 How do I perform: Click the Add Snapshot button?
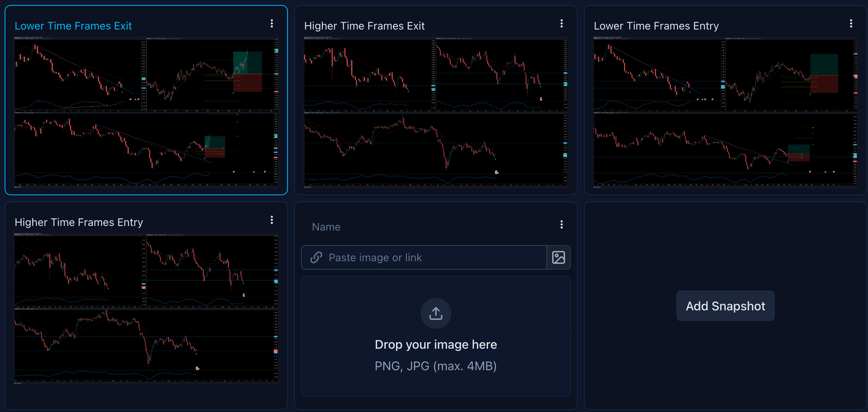[725, 306]
